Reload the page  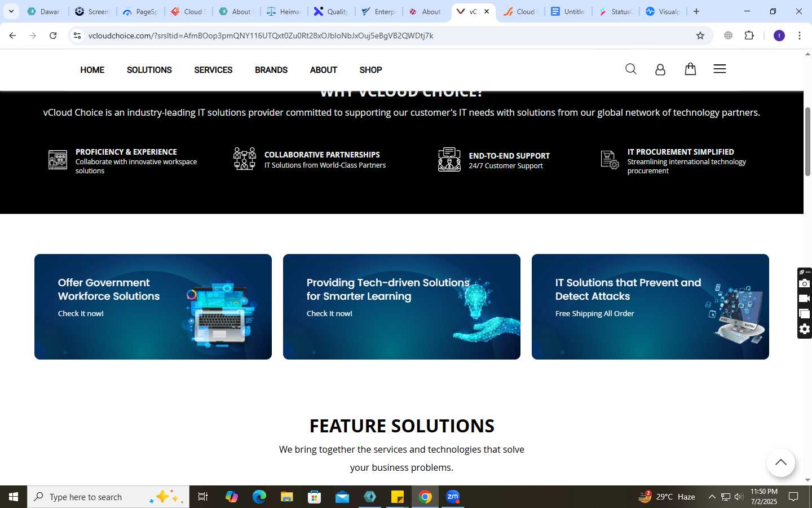[53, 36]
